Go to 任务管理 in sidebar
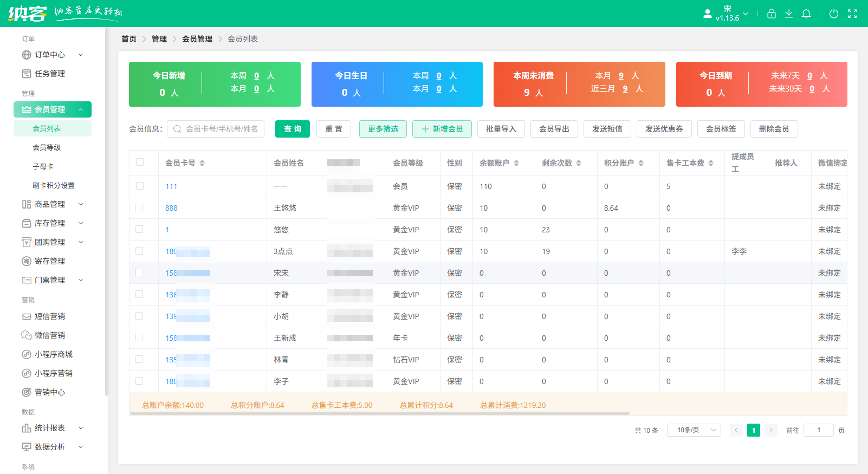The height and width of the screenshot is (474, 868). (50, 74)
